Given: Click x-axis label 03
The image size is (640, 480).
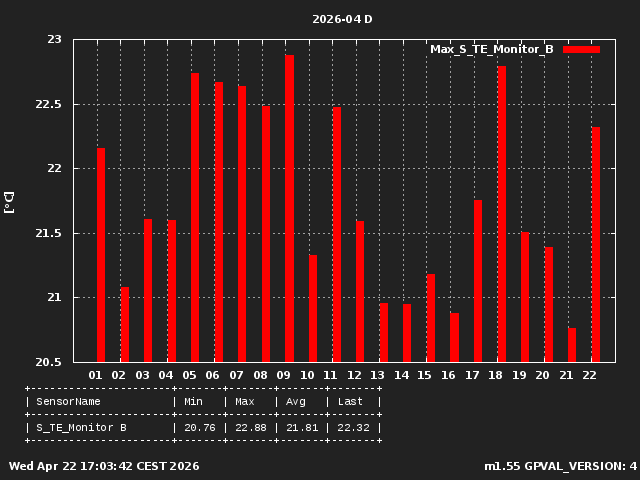Looking at the screenshot, I should coord(142,375).
